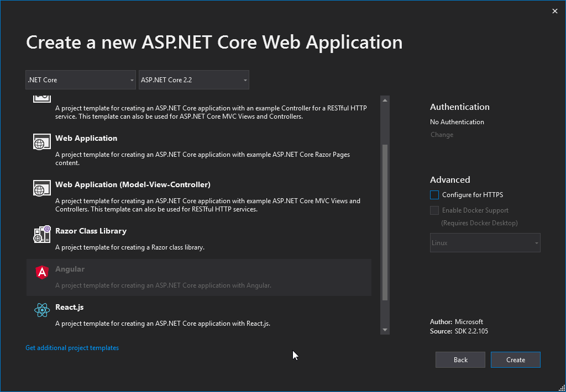Select the Angular template icon
The image size is (566, 392).
pyautogui.click(x=41, y=272)
